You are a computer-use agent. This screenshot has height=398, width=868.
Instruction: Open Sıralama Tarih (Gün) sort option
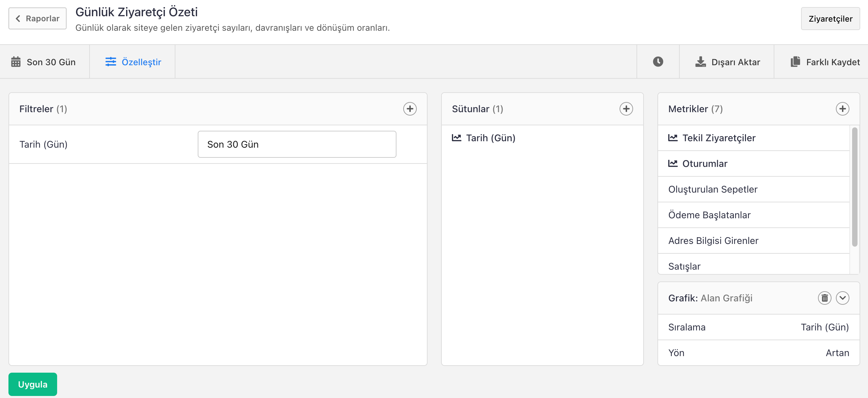point(825,327)
